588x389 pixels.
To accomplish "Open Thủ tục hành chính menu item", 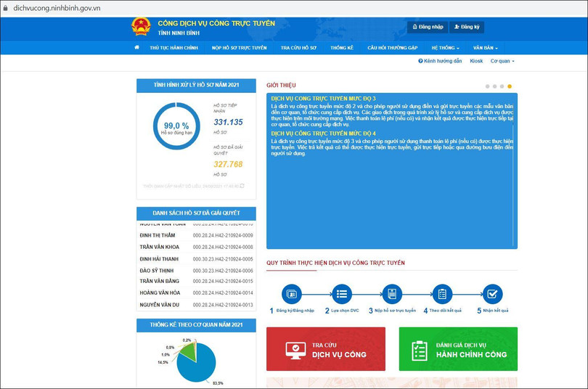I will [173, 48].
